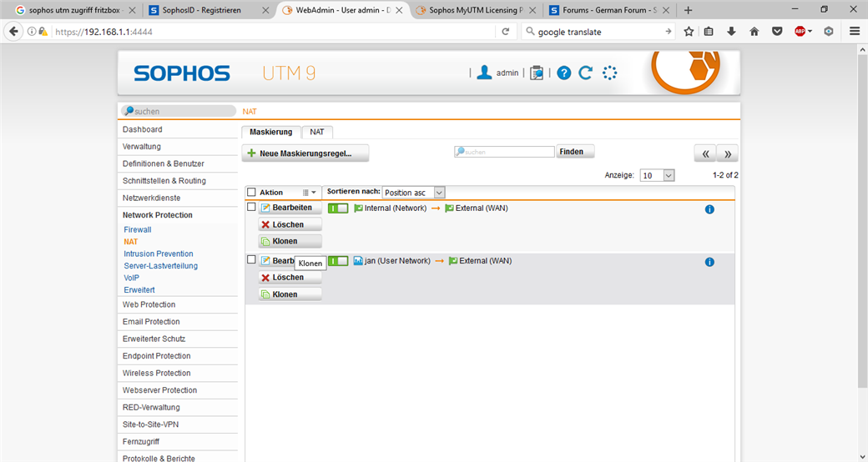Image resolution: width=868 pixels, height=462 pixels.
Task: Switch to sophos utm zugriff fritzbox tab
Action: click(76, 10)
